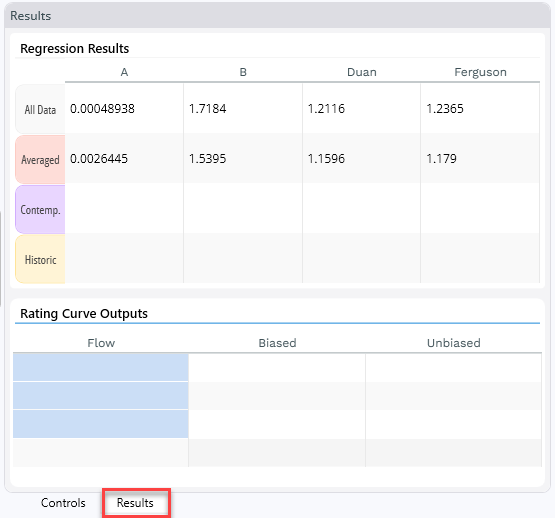Select the Contemp. row label
Screen dimensions: 555x518
[x=40, y=210]
